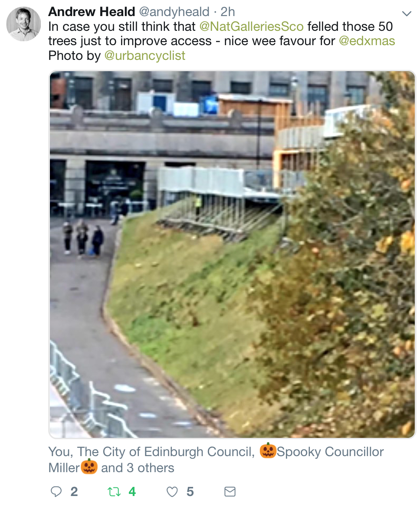The image size is (420, 506).
Task: Visit the @urbancyclist photo credit link
Action: coord(145,56)
